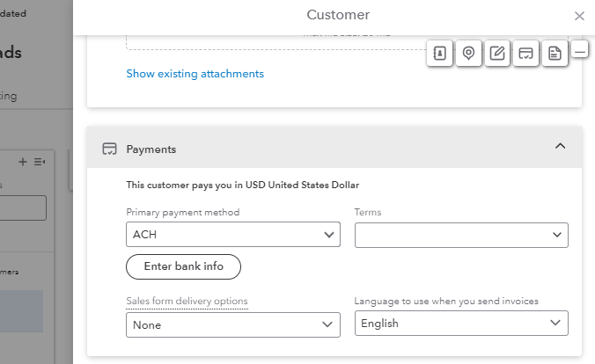Expand the Sales form delivery options dropdown
Image resolution: width=595 pixels, height=364 pixels.
coord(233,324)
